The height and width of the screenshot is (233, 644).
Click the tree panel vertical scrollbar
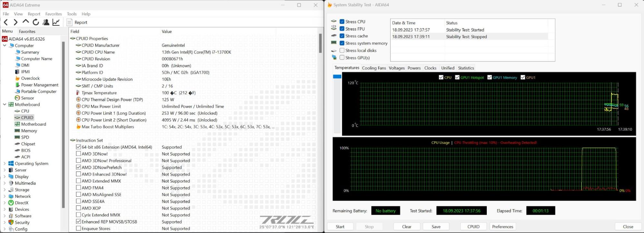pos(63,125)
